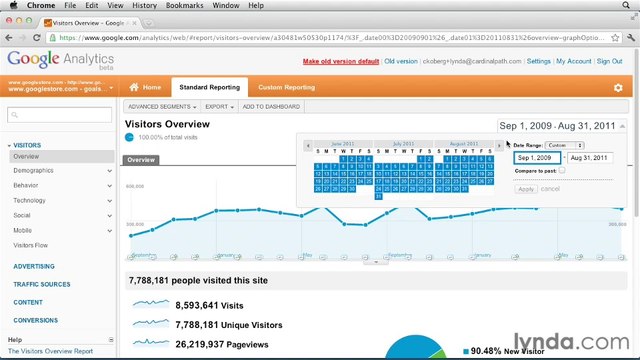Toggle the Compare to past checkbox
The width and height of the screenshot is (640, 360).
562,171
